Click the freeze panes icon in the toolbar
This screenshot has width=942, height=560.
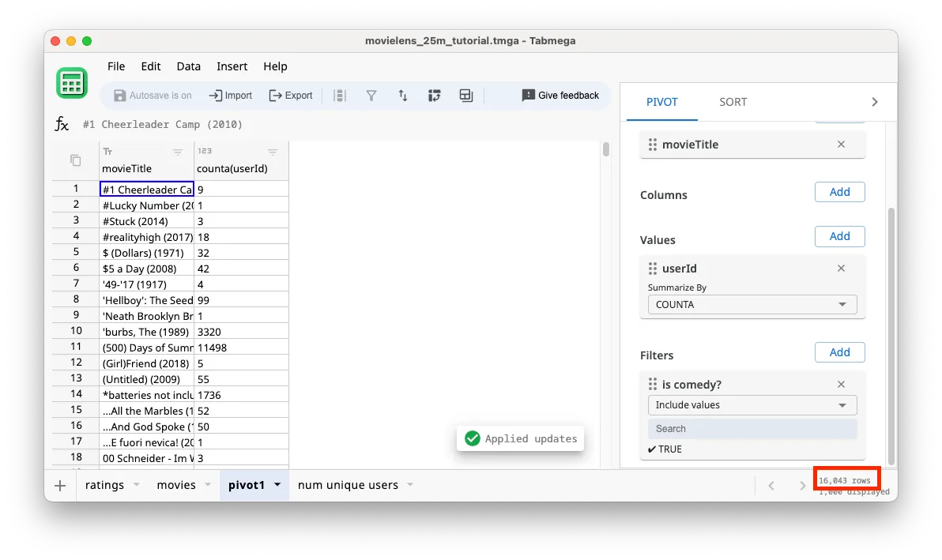tap(466, 95)
